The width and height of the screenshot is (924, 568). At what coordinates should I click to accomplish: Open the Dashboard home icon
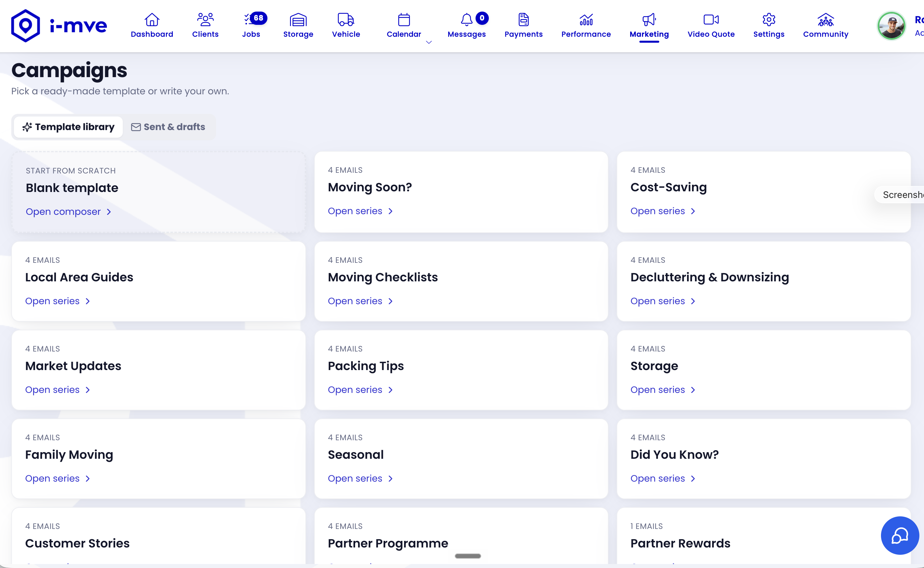[152, 20]
